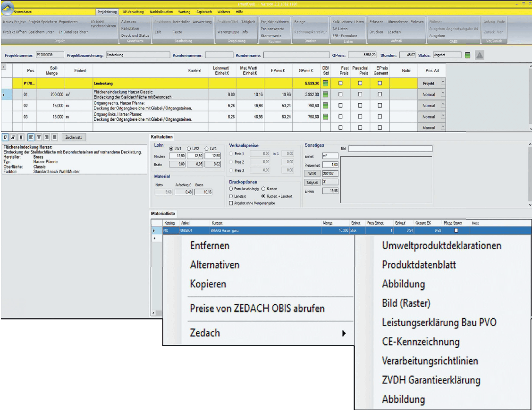Screen dimensions: 532x410
Task: Switch to the OP-Verwaltung menu
Action: click(x=132, y=11)
